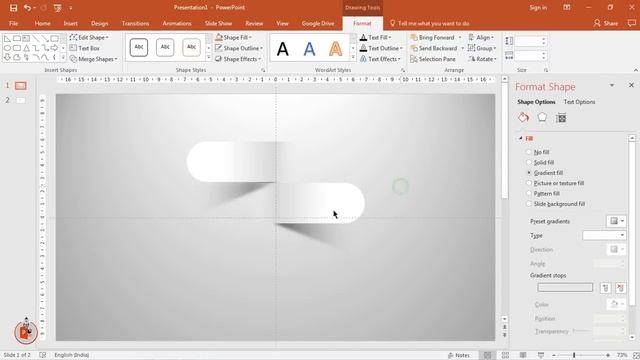
Task: Select Slide background fill option
Action: (555, 204)
